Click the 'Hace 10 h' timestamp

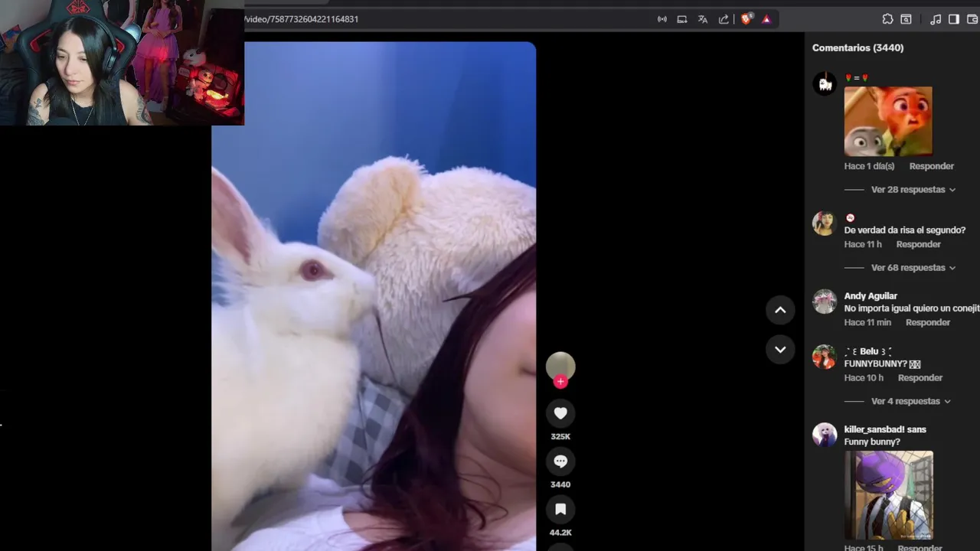coord(864,378)
